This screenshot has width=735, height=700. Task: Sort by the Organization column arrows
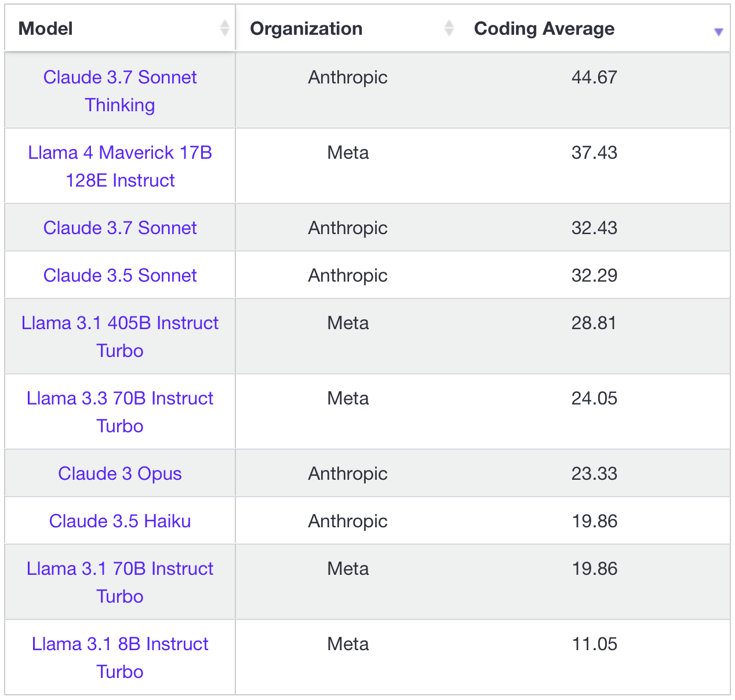click(449, 28)
